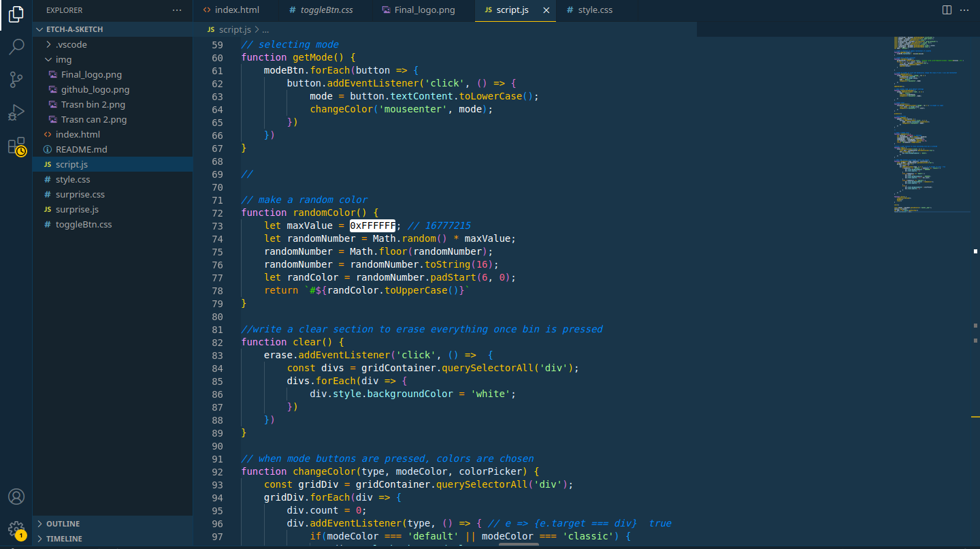
Task: Switch to the Final_logo.png tab
Action: (423, 10)
